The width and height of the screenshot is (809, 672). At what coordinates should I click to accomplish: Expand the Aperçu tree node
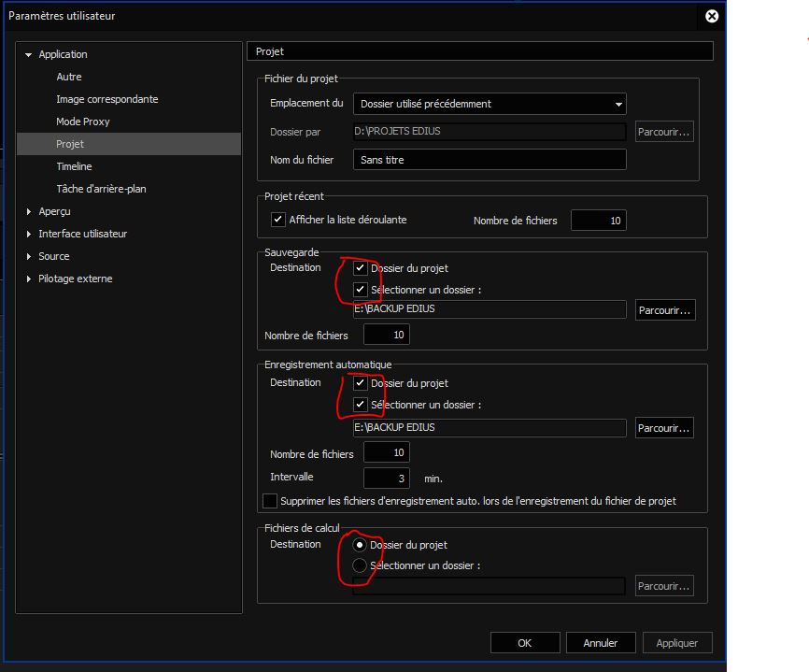click(x=29, y=211)
